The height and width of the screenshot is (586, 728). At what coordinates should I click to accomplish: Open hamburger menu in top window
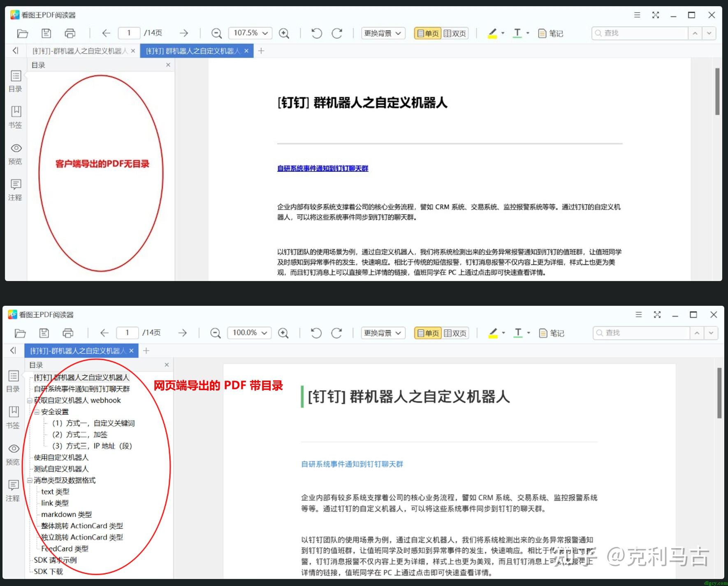[637, 15]
